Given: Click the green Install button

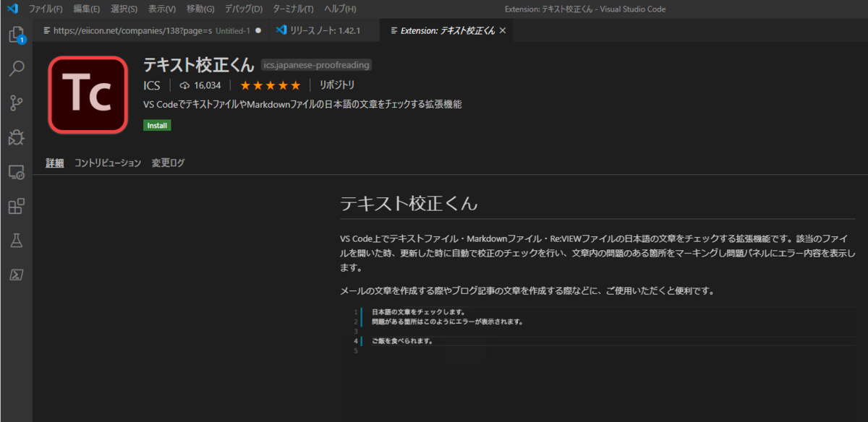Looking at the screenshot, I should click(157, 125).
